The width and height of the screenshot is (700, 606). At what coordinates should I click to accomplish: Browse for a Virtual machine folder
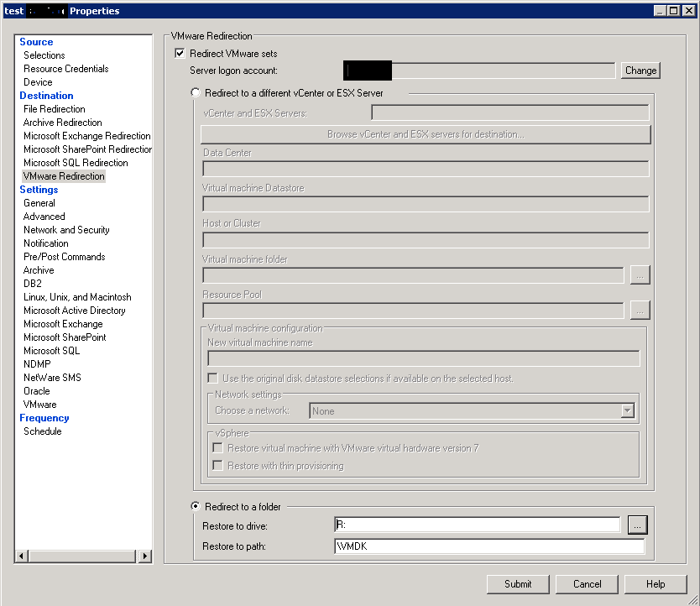[x=640, y=274]
